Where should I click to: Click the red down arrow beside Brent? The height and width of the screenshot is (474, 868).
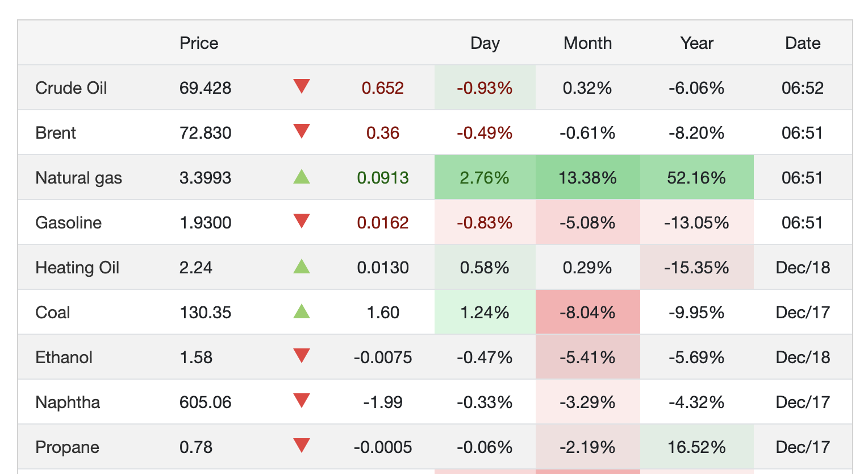point(302,132)
